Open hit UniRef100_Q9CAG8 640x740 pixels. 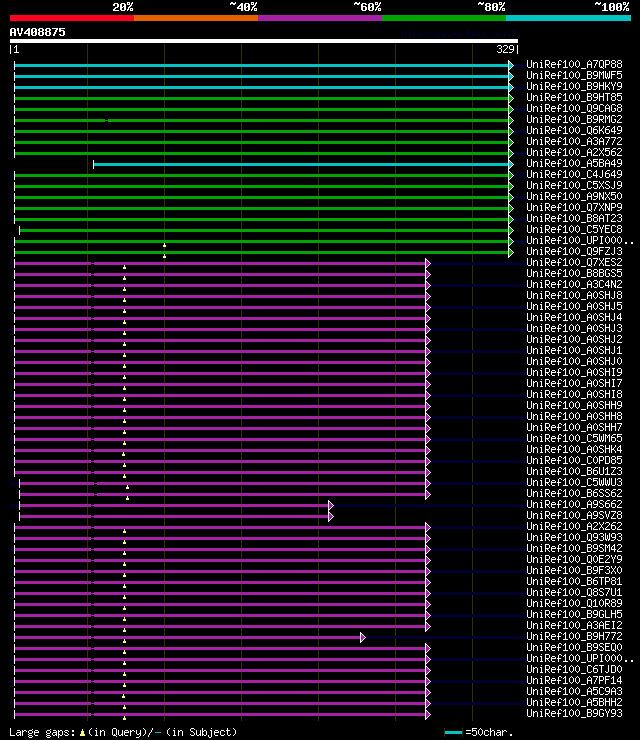coord(574,108)
